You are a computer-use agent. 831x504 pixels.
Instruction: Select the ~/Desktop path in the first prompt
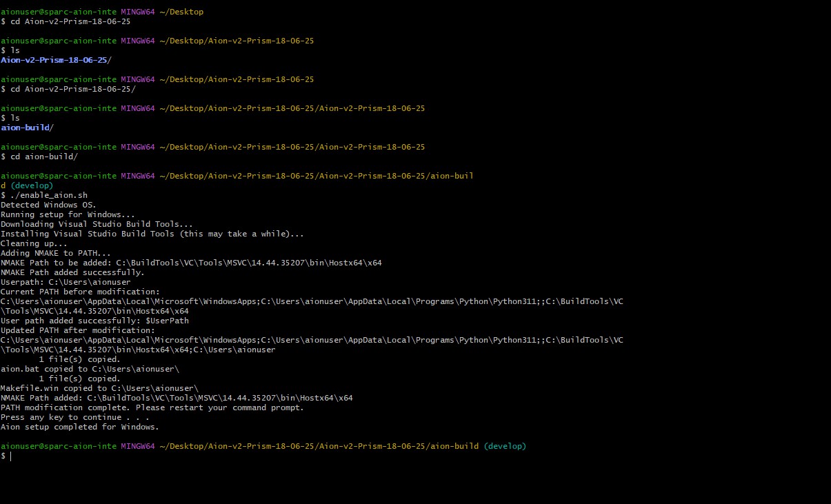pos(180,12)
